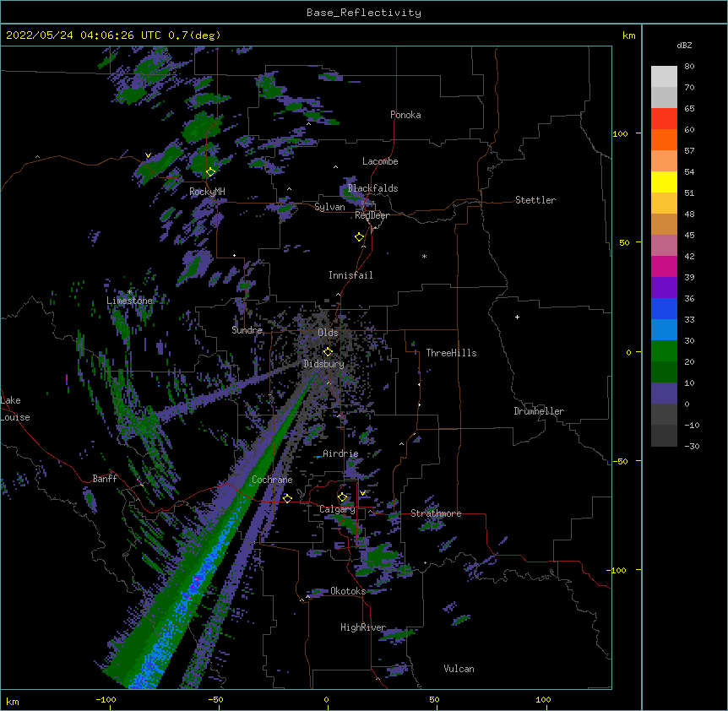Viewport: 728px width, 711px height.
Task: Click the Banff label on the map
Action: coord(105,479)
